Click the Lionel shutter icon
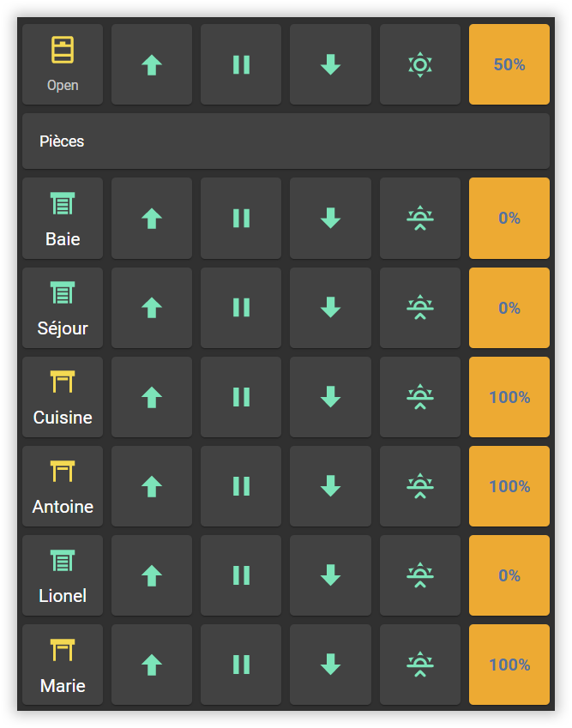 63,562
